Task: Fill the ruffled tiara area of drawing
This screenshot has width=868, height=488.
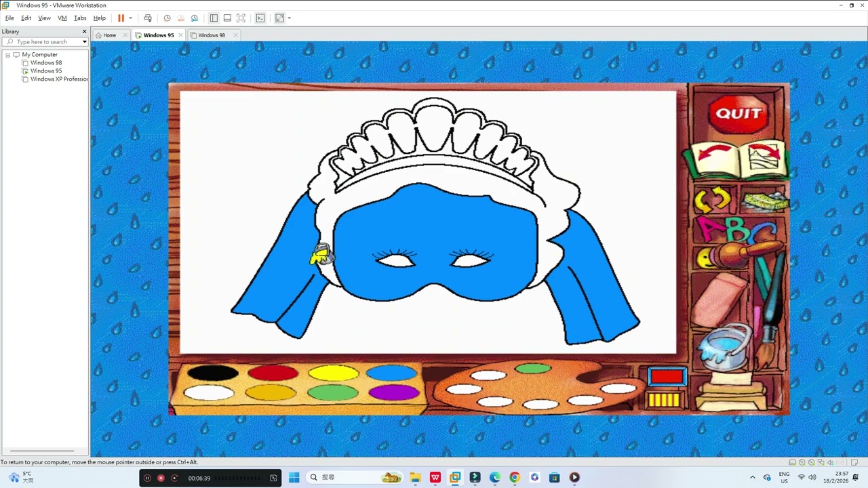Action: [x=434, y=129]
